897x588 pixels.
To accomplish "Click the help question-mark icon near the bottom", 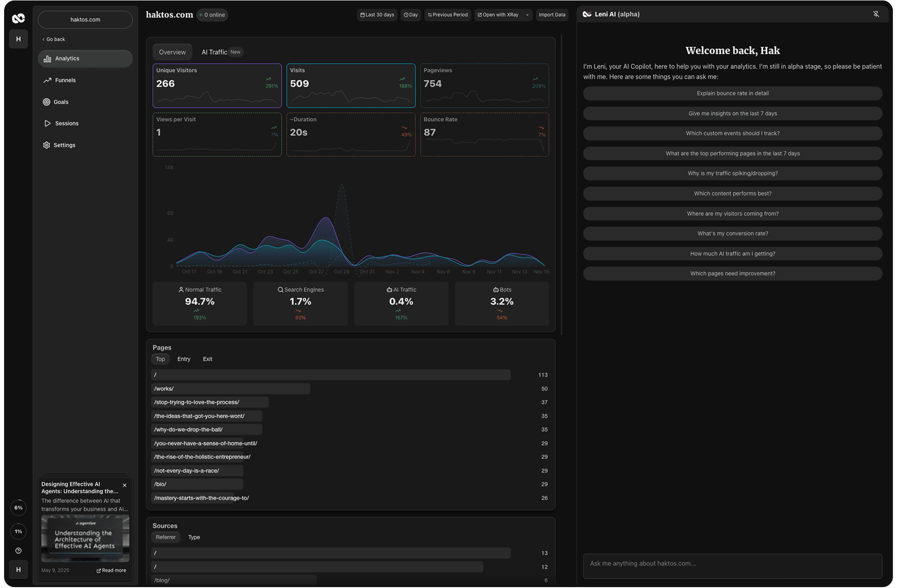I will pos(18,550).
